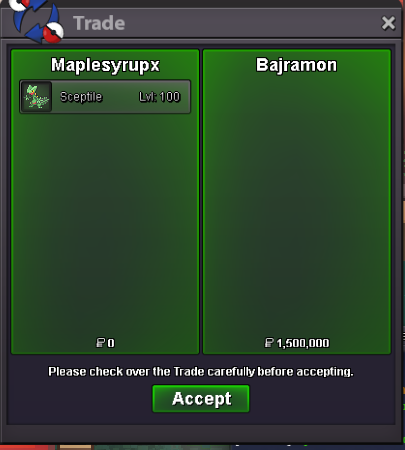The height and width of the screenshot is (450, 405).
Task: Click the green Accept button
Action: click(x=201, y=399)
